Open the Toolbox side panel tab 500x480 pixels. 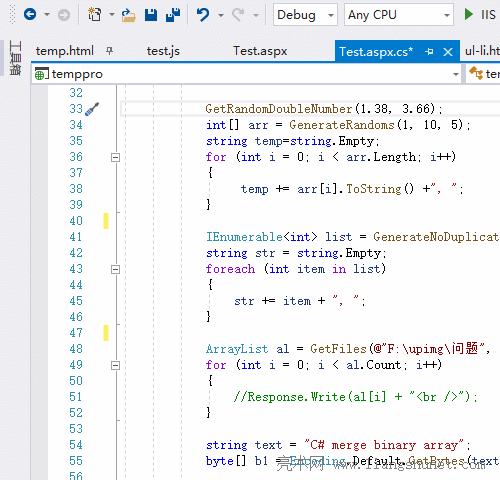click(15, 58)
